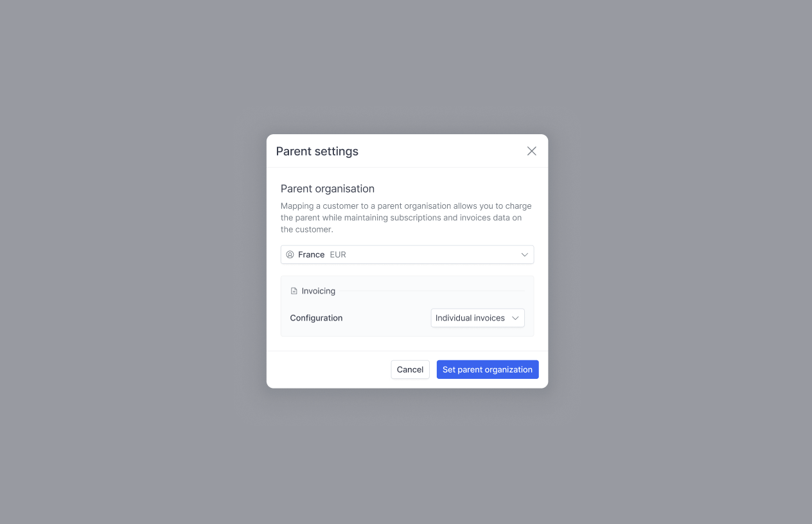Click the Configuration field label
This screenshot has height=524, width=812.
(316, 318)
